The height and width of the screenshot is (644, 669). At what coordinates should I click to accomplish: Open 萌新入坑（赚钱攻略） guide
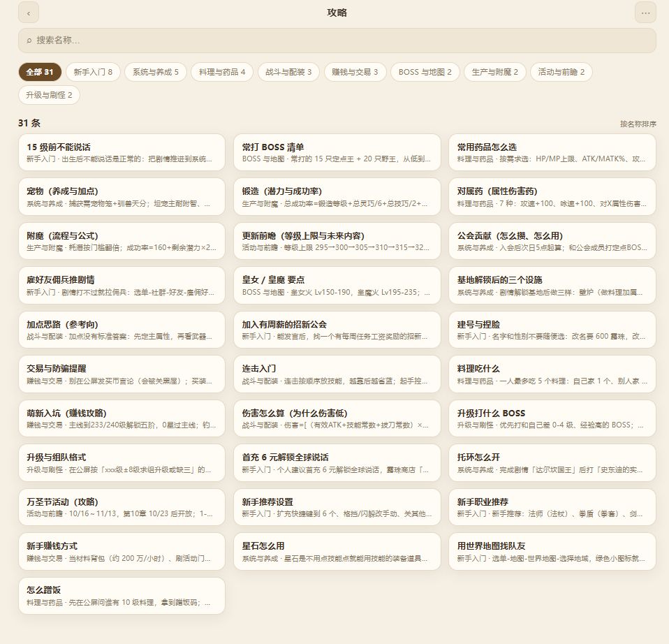[x=122, y=418]
